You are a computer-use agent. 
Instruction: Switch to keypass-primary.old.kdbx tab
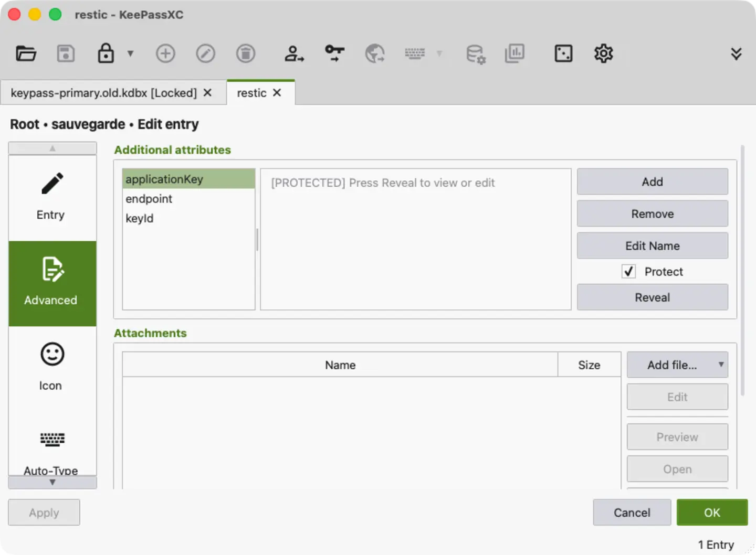pos(103,93)
